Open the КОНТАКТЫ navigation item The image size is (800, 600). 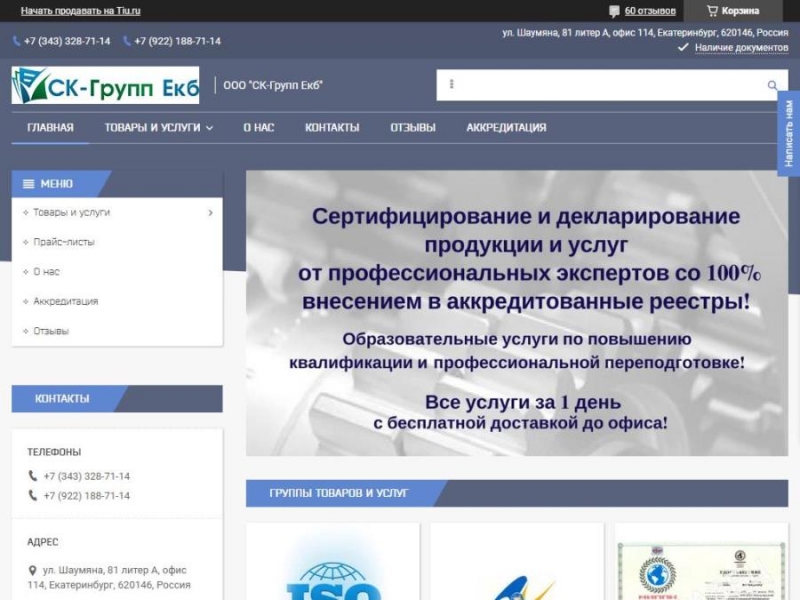coord(332,128)
